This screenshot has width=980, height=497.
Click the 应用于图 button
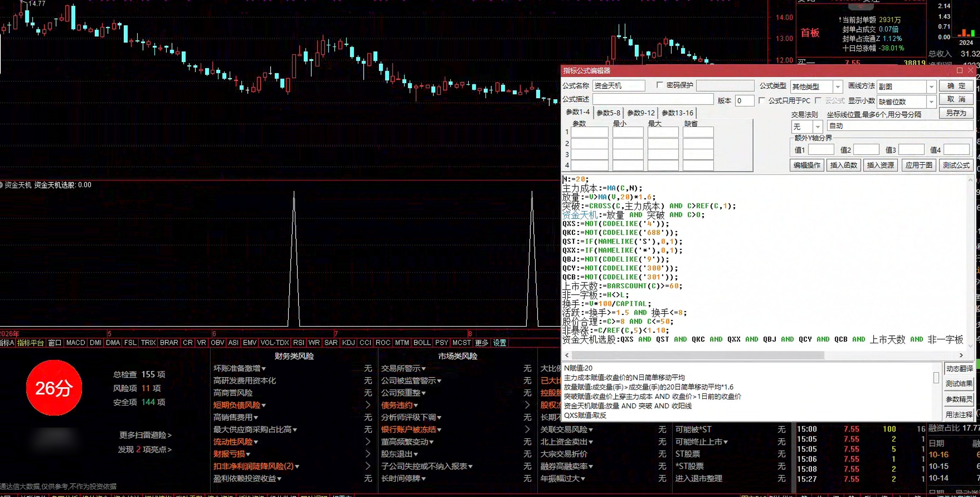coord(919,165)
